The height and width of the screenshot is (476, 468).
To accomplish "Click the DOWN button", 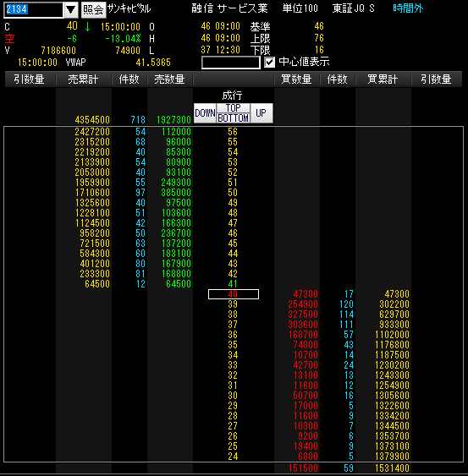I will tap(205, 113).
